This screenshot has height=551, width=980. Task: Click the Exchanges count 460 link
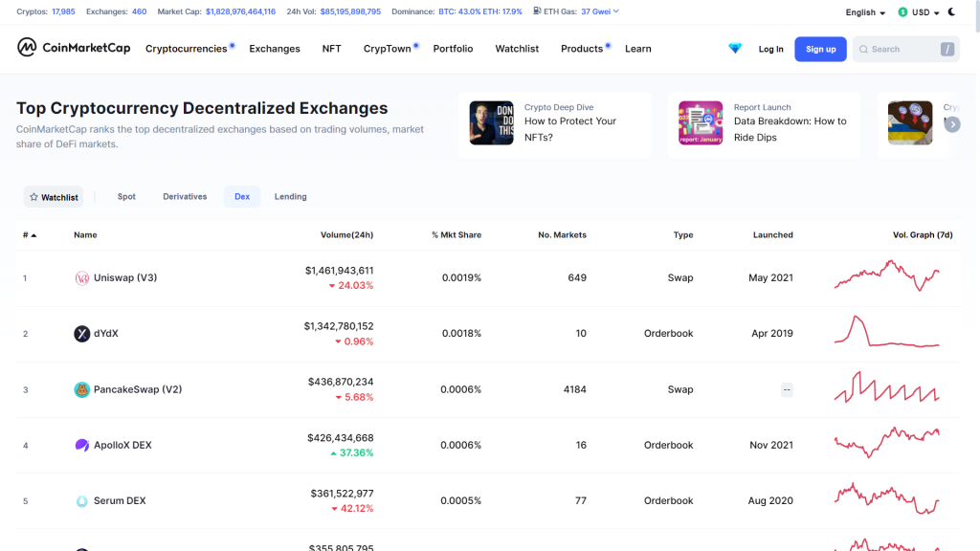coord(139,11)
